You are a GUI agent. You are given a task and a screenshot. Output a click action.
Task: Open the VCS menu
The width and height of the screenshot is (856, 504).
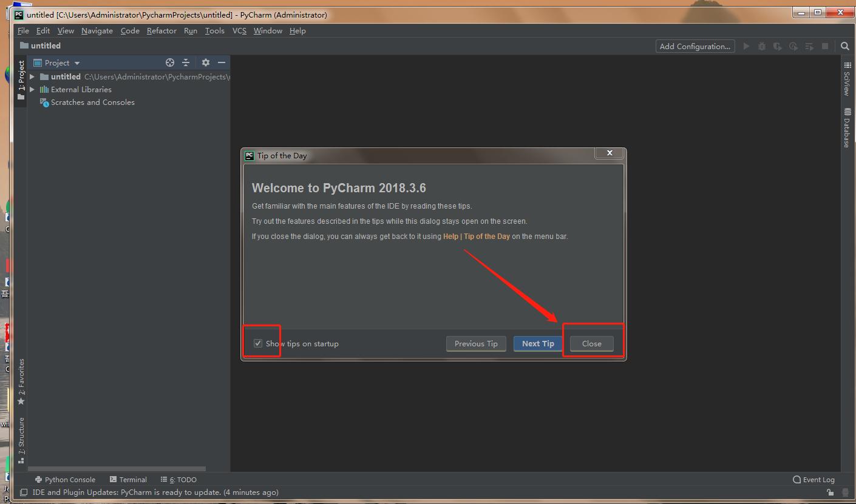(x=239, y=30)
